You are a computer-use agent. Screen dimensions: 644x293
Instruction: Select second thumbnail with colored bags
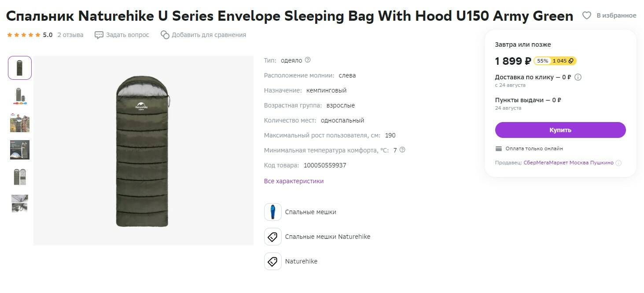pyautogui.click(x=20, y=96)
